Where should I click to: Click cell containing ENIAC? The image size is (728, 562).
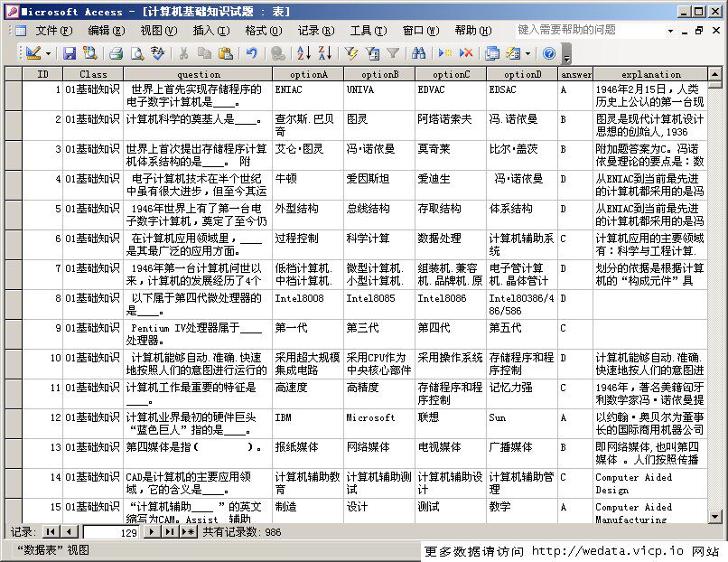(x=308, y=96)
